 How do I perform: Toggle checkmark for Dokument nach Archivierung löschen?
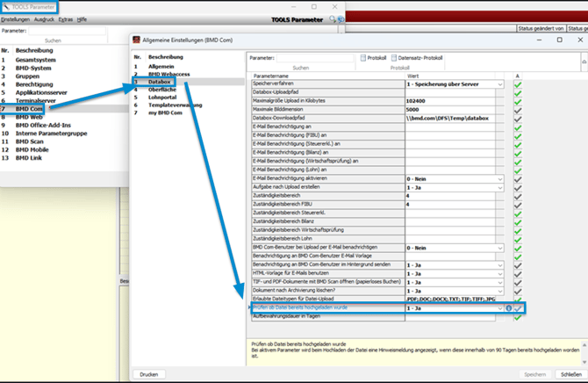click(518, 292)
